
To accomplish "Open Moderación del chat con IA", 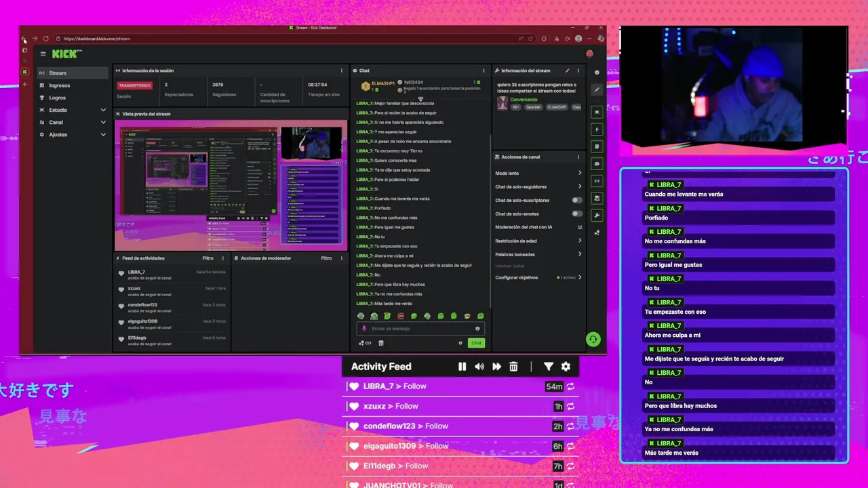I will coord(538,227).
